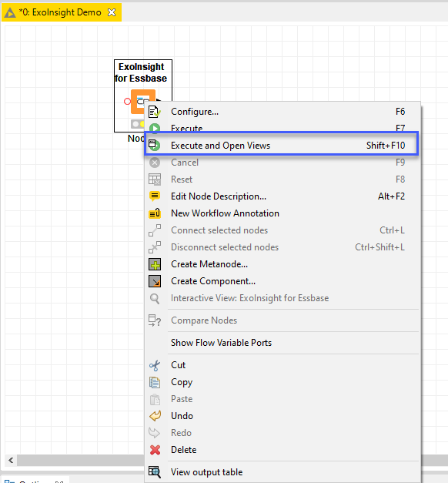This screenshot has height=483, width=448.
Task: Click the Copy pages icon
Action: (155, 382)
